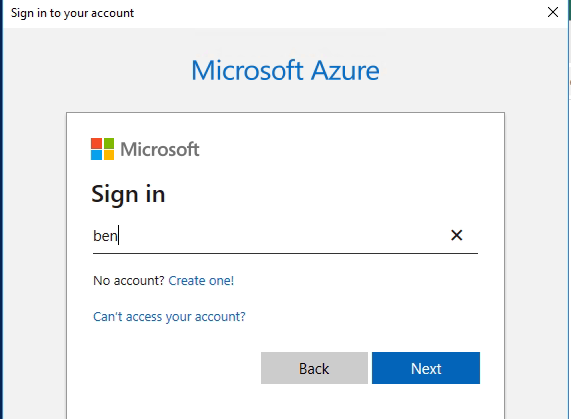Place the cursor on the typed text "ben"

click(105, 236)
